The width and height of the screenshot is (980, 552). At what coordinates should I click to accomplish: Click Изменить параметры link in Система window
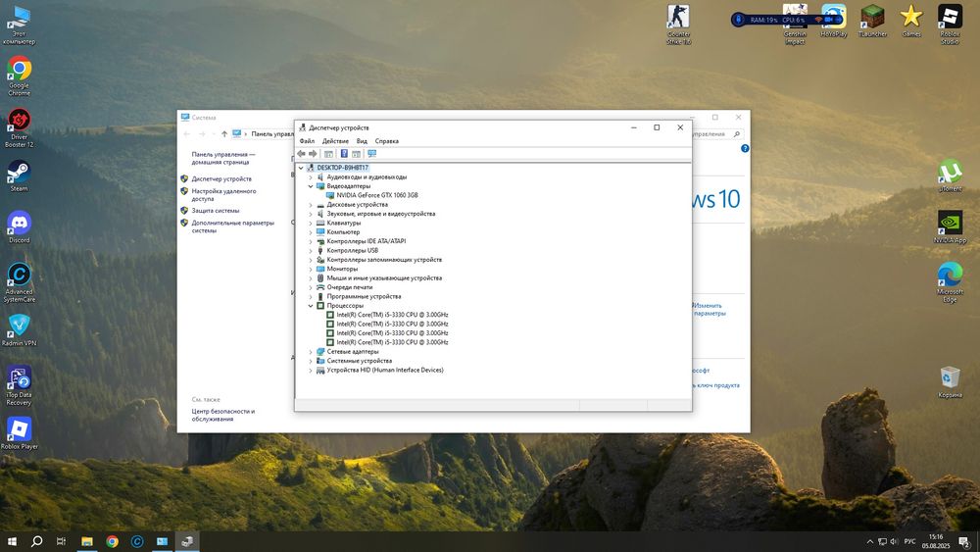click(x=709, y=310)
